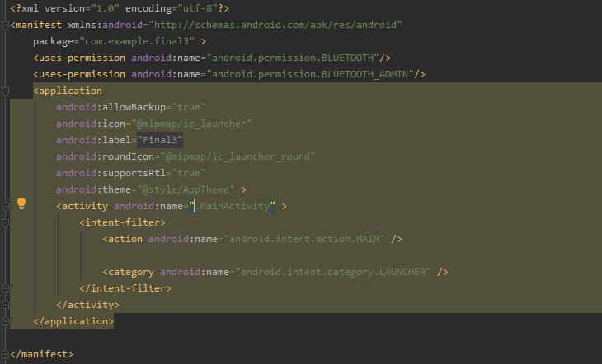Click "android.intent.category.LAUNCHER" category string

[333, 272]
